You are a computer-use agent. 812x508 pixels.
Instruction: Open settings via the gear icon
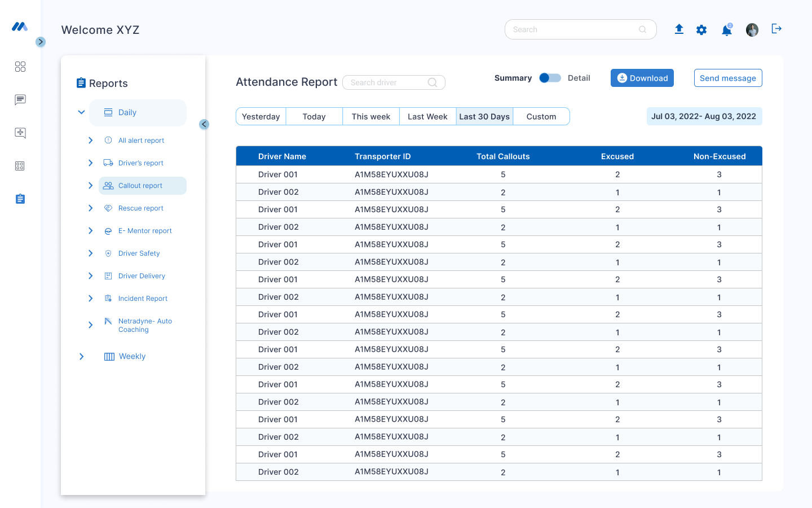[x=701, y=30]
